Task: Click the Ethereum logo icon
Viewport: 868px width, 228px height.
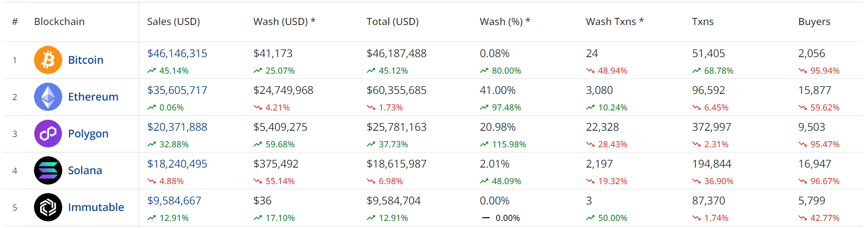Action: [48, 97]
